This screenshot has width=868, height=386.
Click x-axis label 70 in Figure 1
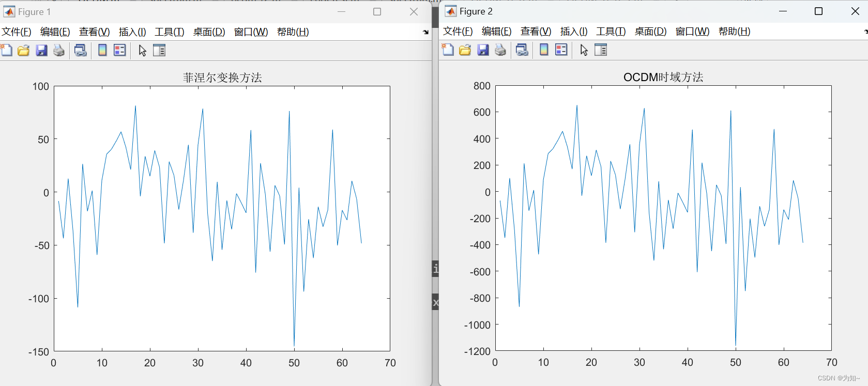click(x=390, y=363)
